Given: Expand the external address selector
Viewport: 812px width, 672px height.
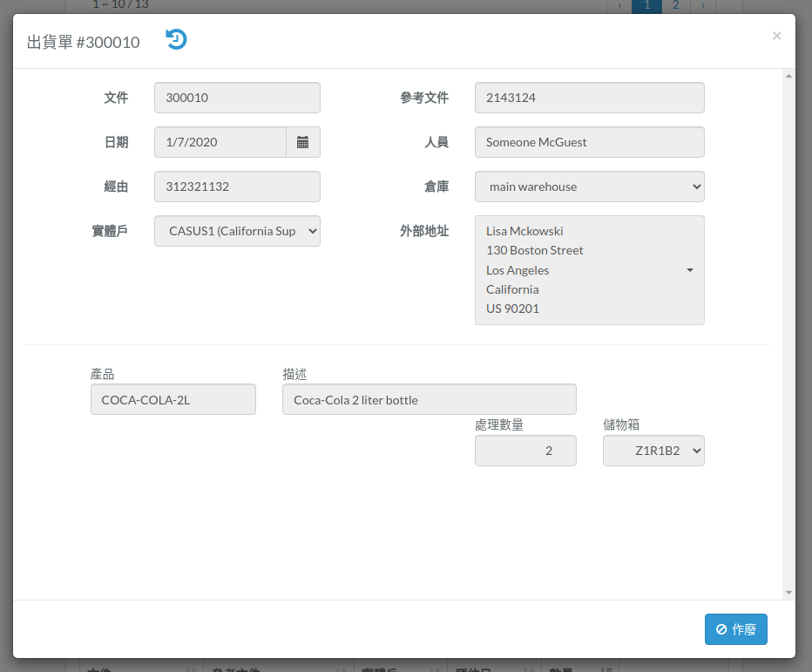Looking at the screenshot, I should tap(589, 270).
